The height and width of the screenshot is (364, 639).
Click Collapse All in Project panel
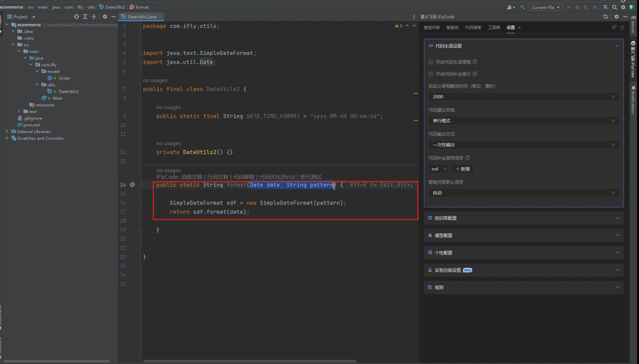[x=93, y=17]
